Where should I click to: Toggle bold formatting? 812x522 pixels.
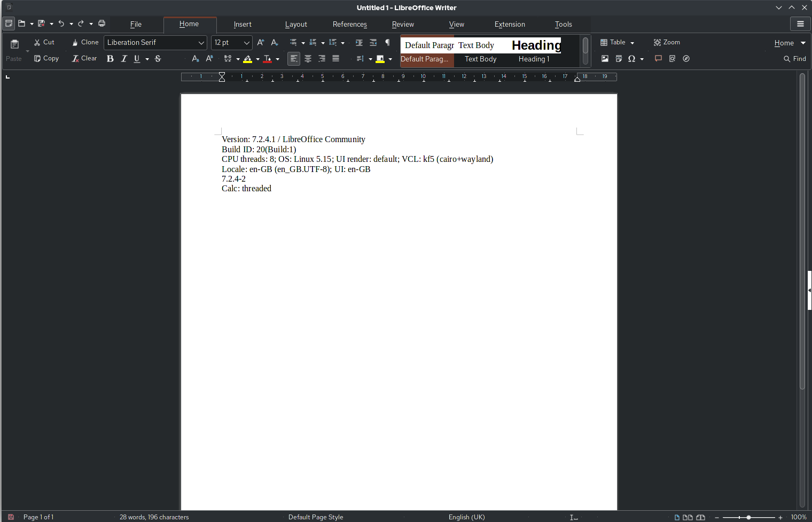tap(110, 59)
